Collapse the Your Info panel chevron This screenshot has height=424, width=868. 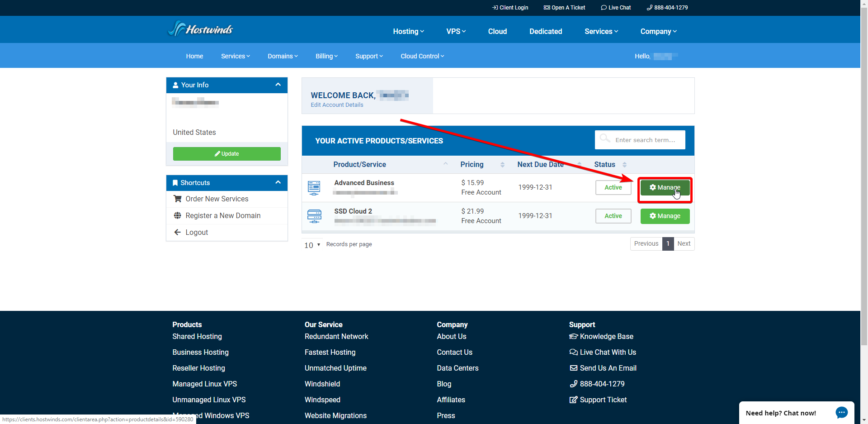[278, 85]
